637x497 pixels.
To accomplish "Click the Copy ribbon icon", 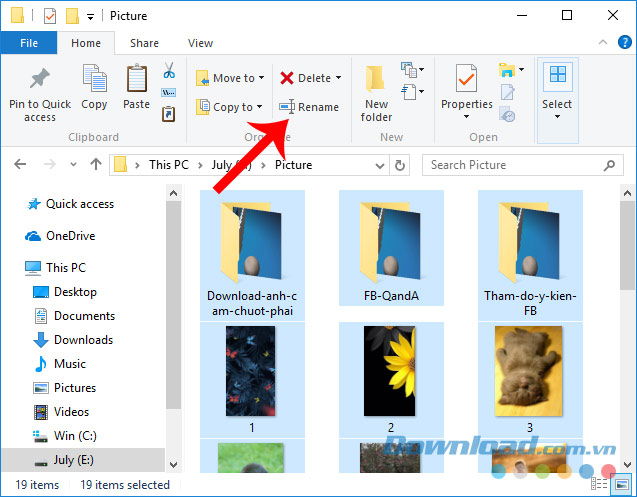I will [x=94, y=78].
